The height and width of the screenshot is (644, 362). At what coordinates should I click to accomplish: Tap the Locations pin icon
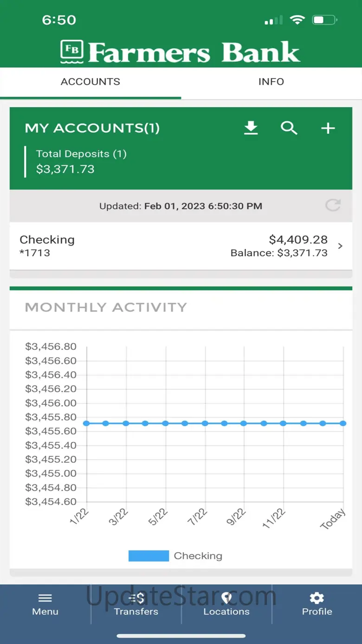pyautogui.click(x=226, y=598)
